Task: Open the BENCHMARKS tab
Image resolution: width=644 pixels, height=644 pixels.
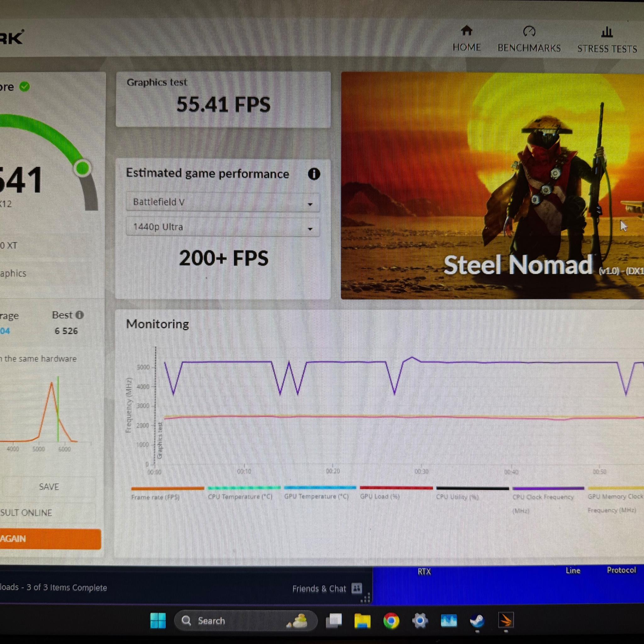Action: pos(529,39)
